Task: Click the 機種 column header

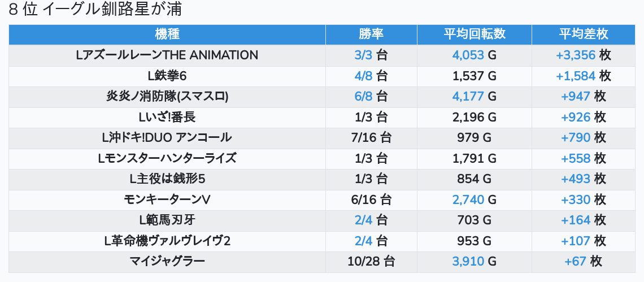Action: [167, 34]
